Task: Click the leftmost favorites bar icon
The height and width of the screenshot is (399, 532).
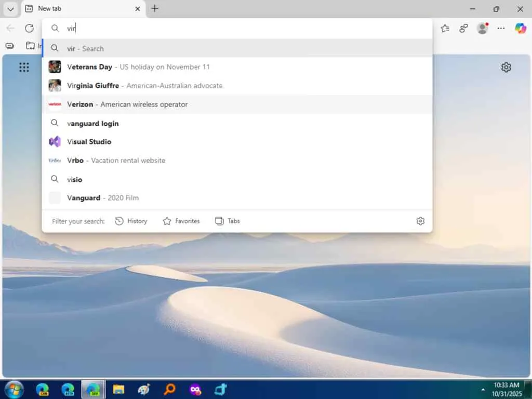Action: point(10,46)
